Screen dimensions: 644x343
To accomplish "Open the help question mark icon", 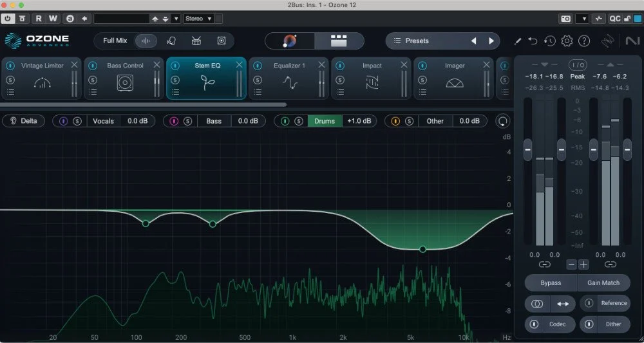I will coord(584,41).
